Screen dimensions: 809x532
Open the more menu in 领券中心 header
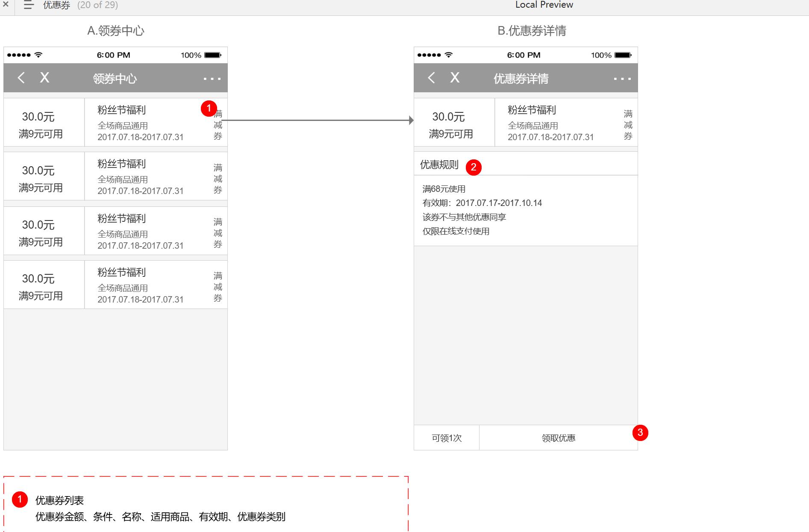pyautogui.click(x=212, y=79)
